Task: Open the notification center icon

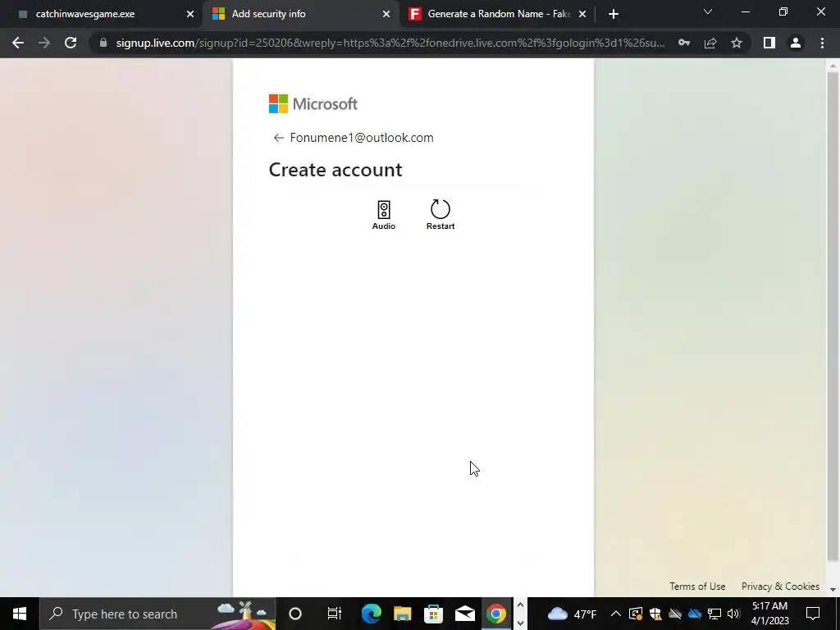Action: click(813, 614)
